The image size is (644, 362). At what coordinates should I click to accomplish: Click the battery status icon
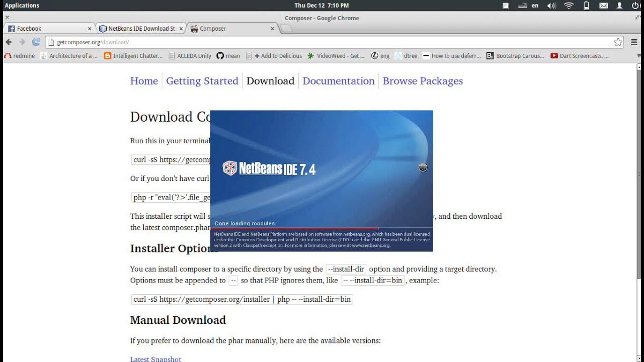click(586, 6)
